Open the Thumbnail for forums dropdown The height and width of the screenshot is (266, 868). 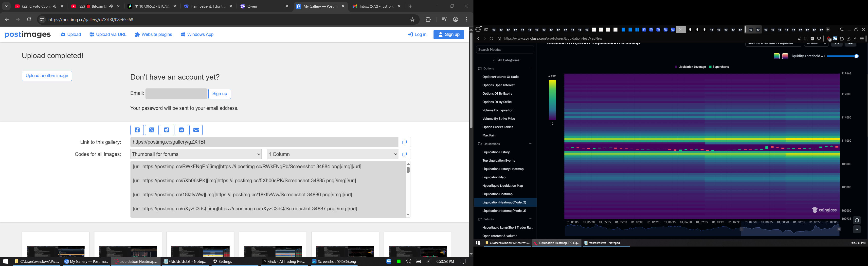coord(196,154)
